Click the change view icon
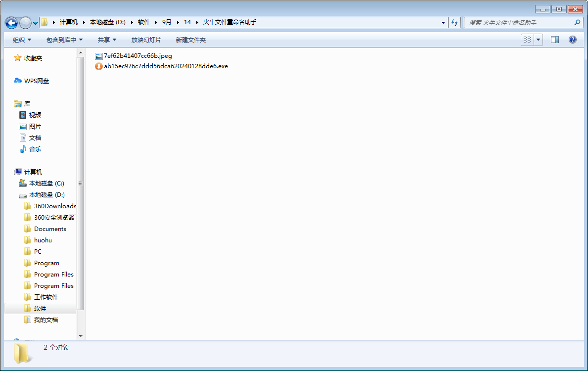The height and width of the screenshot is (371, 588). tap(527, 40)
